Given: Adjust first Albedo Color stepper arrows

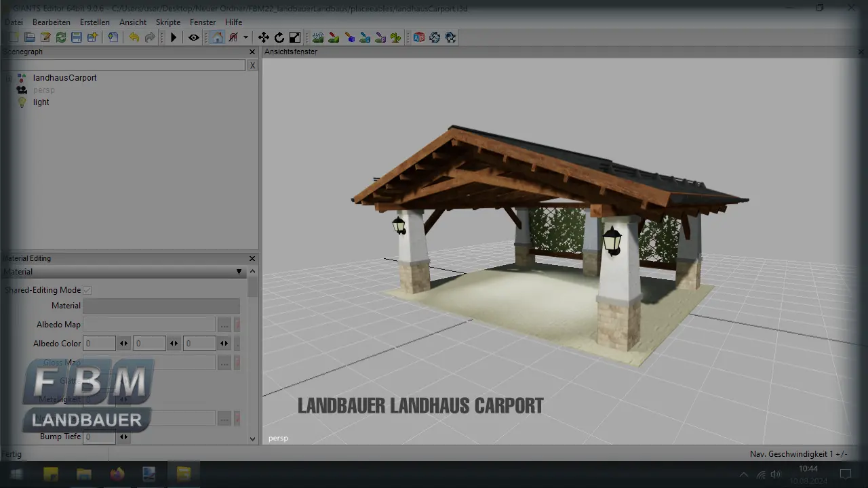Looking at the screenshot, I should (x=124, y=344).
